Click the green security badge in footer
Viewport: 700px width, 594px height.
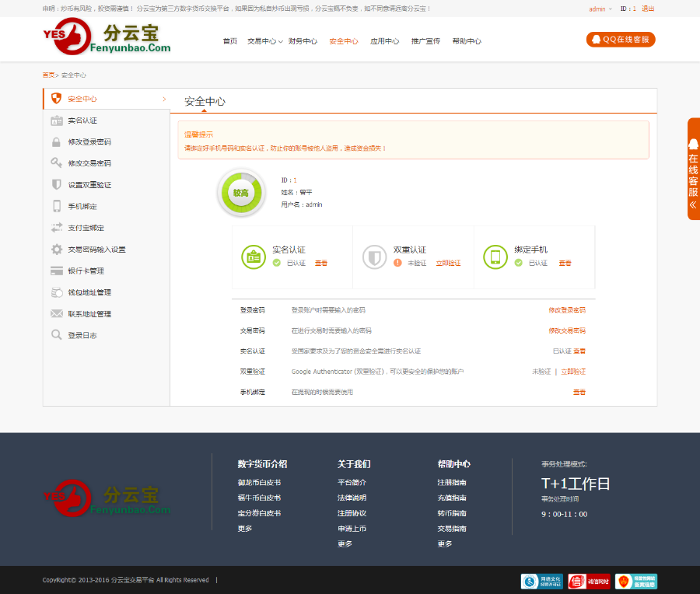(x=636, y=582)
